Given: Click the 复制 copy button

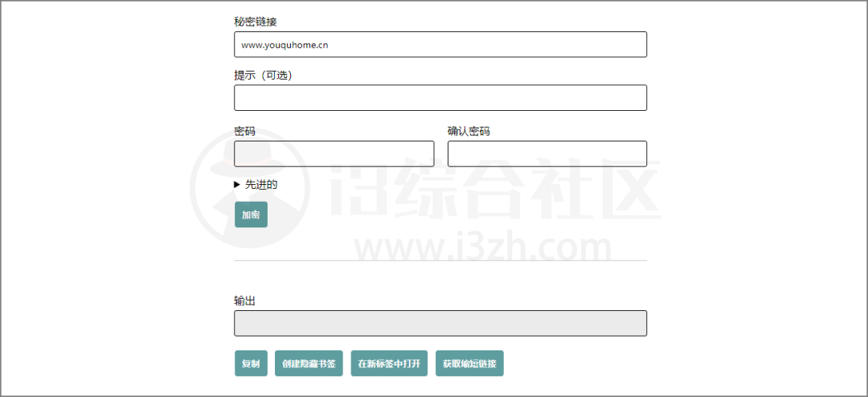Looking at the screenshot, I should [251, 363].
